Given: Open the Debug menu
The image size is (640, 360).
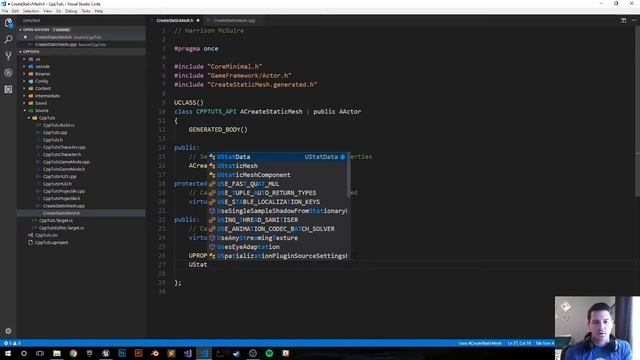Looking at the screenshot, I should click(71, 11).
